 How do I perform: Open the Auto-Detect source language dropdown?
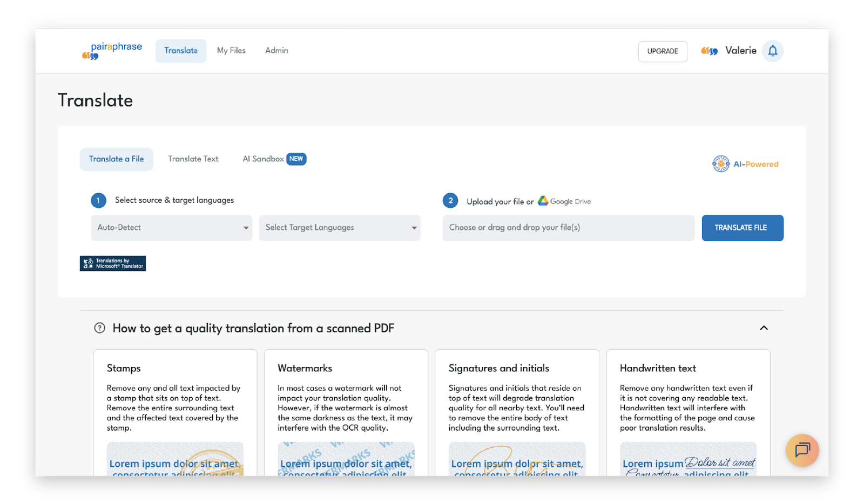pos(171,228)
